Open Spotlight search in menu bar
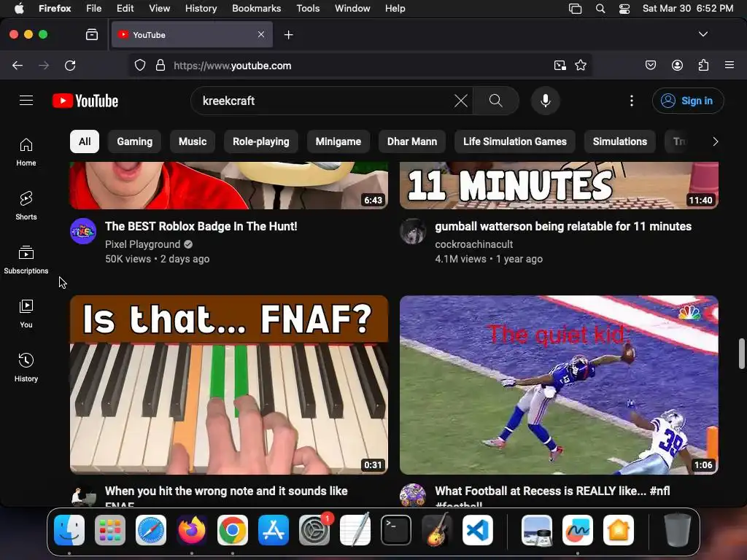This screenshot has width=747, height=560. tap(600, 9)
